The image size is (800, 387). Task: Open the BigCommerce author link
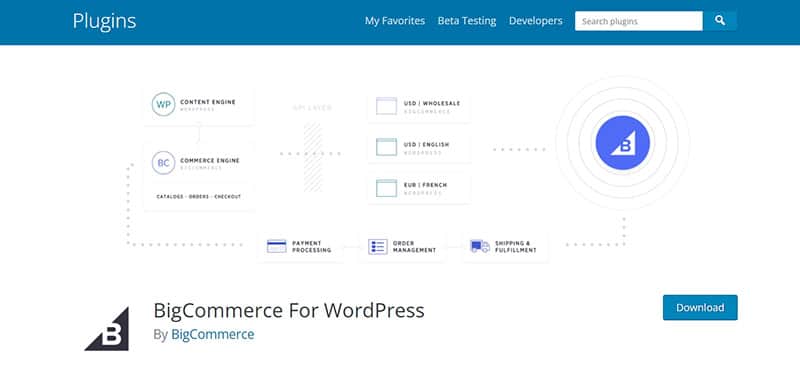[213, 334]
